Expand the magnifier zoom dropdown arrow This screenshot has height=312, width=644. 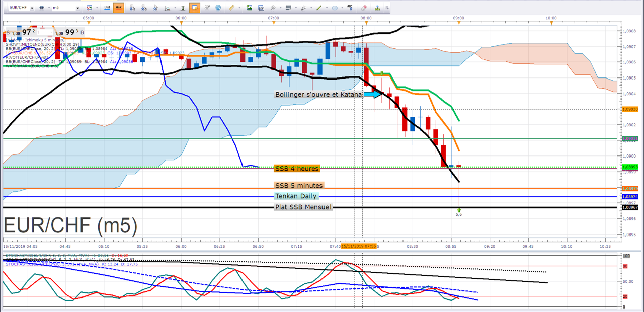[x=175, y=8]
